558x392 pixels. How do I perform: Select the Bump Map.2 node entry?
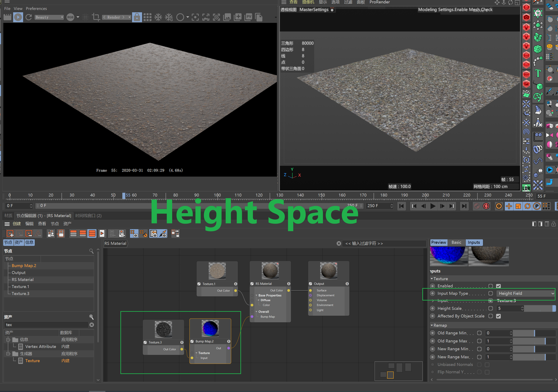(x=24, y=266)
